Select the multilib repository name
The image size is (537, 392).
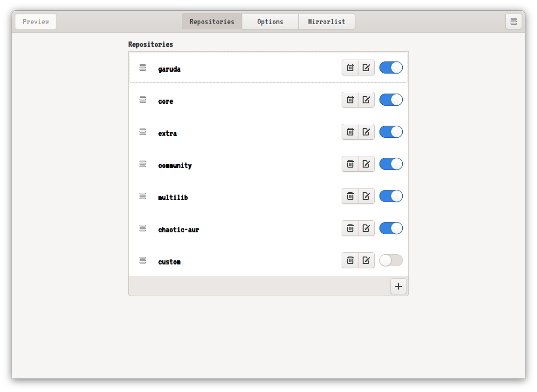pyautogui.click(x=173, y=197)
